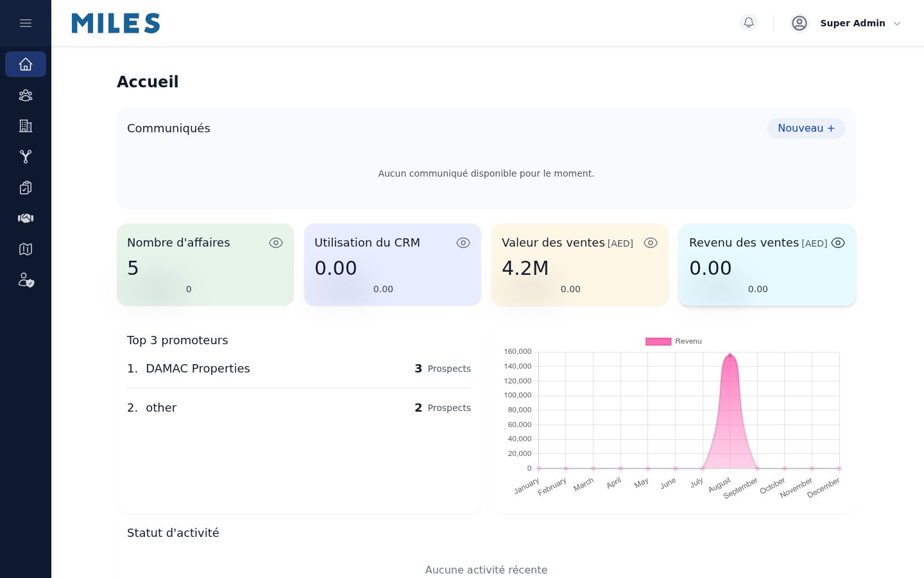Click the 160,000 y-axis label
Screen dimensions: 924x578
point(518,352)
